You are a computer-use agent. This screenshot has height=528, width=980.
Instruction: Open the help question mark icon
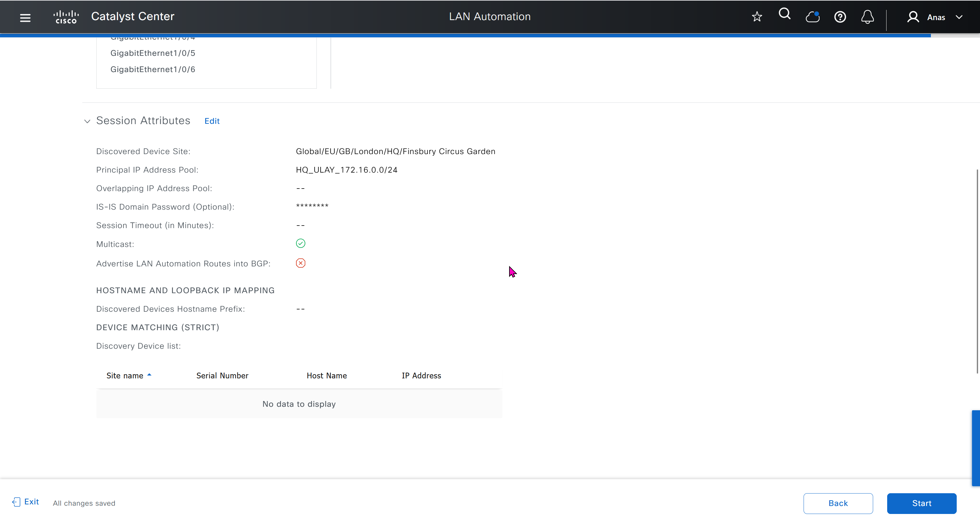840,17
